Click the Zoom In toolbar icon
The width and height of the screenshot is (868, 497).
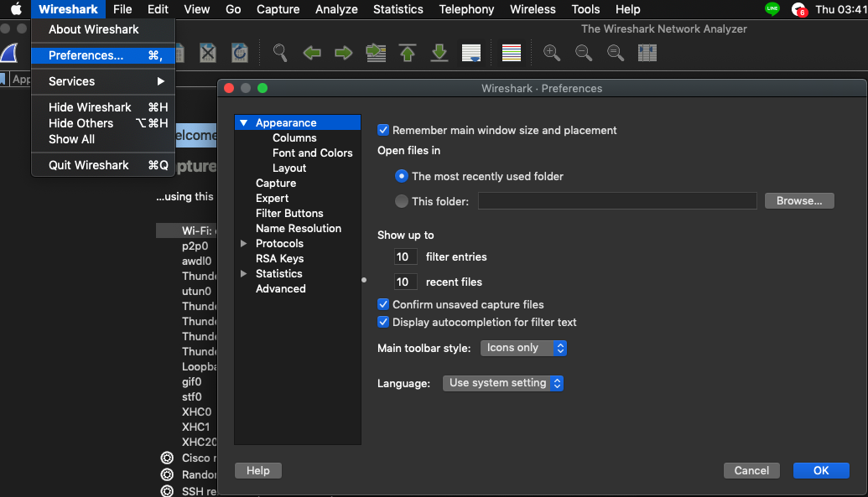tap(552, 53)
